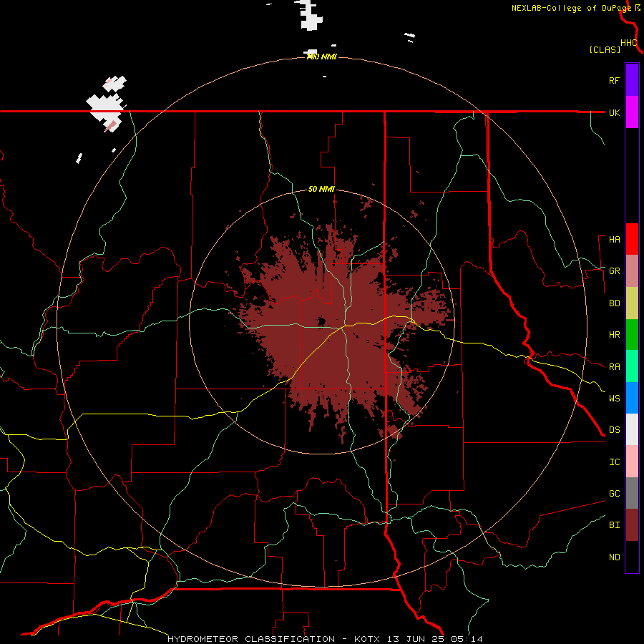Viewport: 644px width, 644px height.
Task: Click the RA mint green legend swatch
Action: (632, 366)
